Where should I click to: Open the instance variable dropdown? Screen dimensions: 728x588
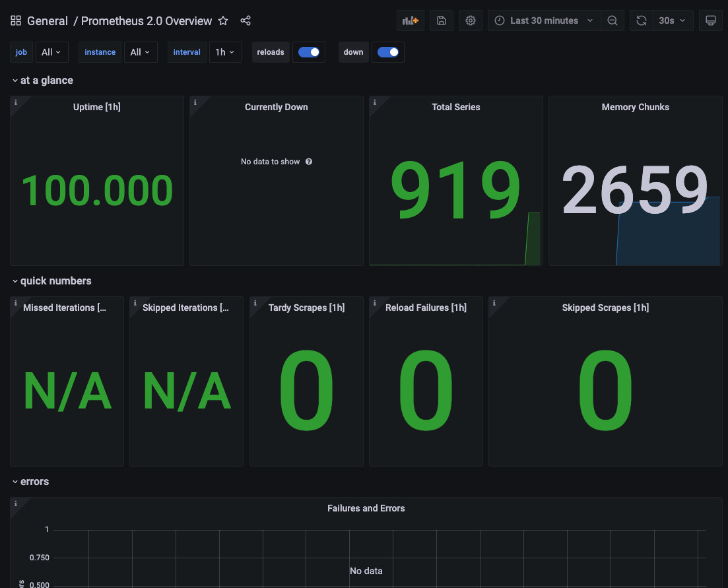(141, 52)
